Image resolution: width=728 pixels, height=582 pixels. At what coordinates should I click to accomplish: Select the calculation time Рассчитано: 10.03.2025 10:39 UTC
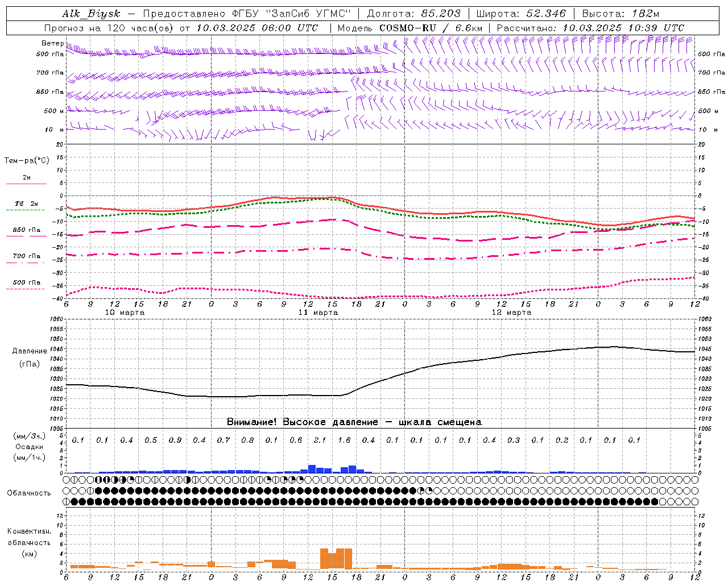coord(590,28)
